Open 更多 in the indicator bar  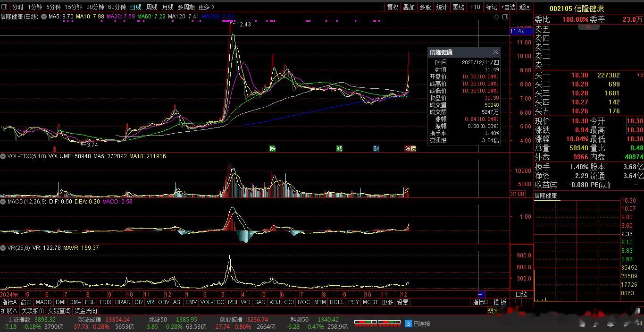pos(387,302)
